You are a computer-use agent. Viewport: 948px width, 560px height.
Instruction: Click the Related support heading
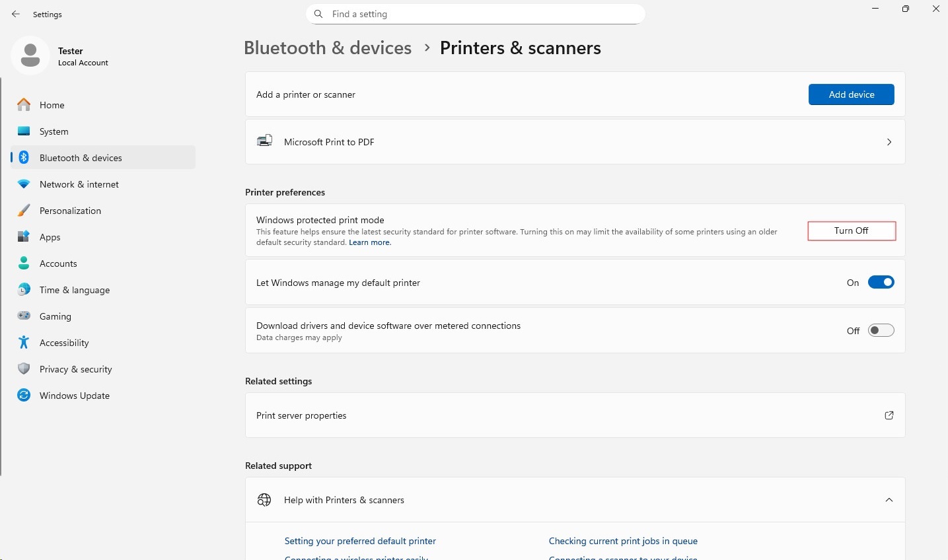click(278, 466)
